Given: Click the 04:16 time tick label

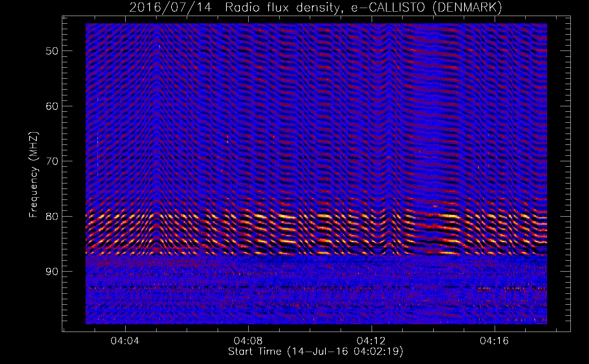Looking at the screenshot, I should tap(494, 341).
